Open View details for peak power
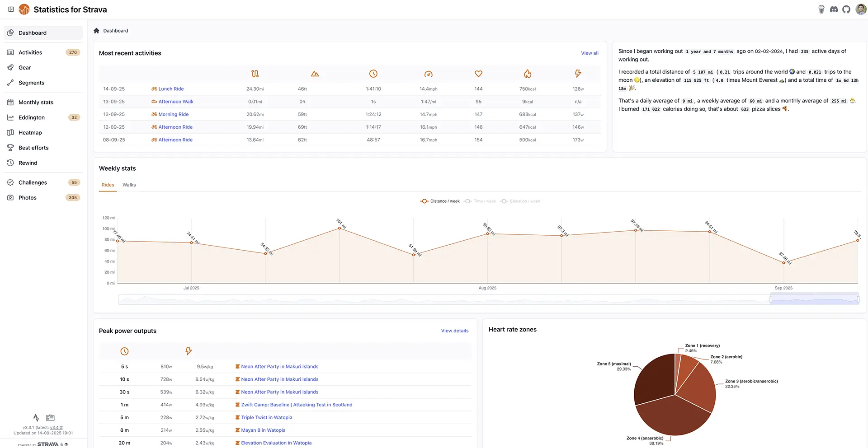This screenshot has height=448, width=868. 454,331
